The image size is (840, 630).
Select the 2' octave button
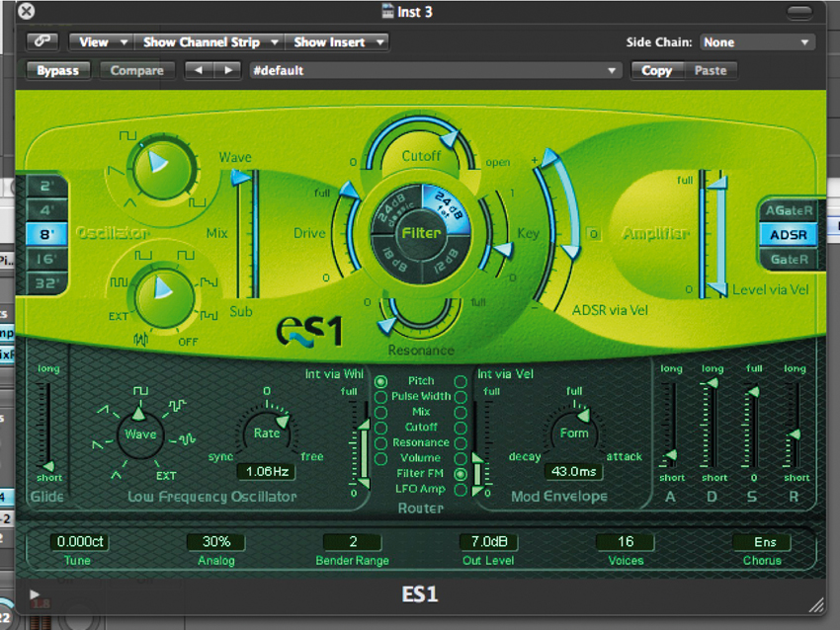pos(47,186)
